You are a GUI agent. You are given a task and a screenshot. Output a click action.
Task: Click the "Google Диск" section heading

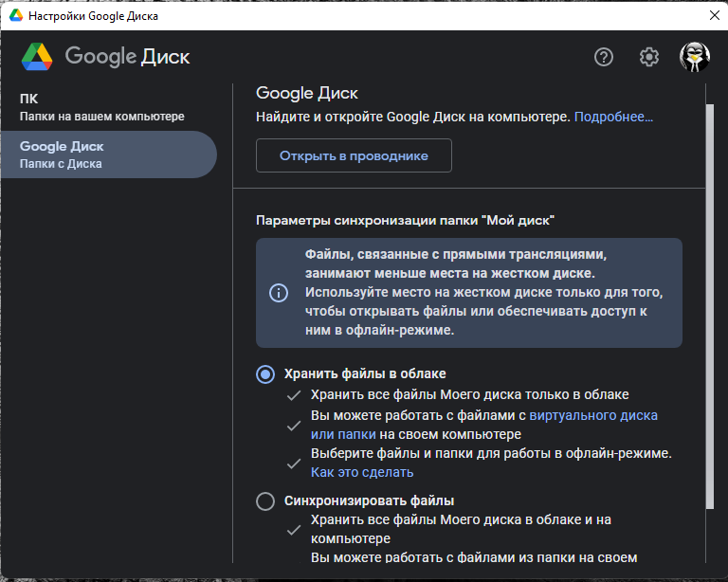[x=307, y=93]
